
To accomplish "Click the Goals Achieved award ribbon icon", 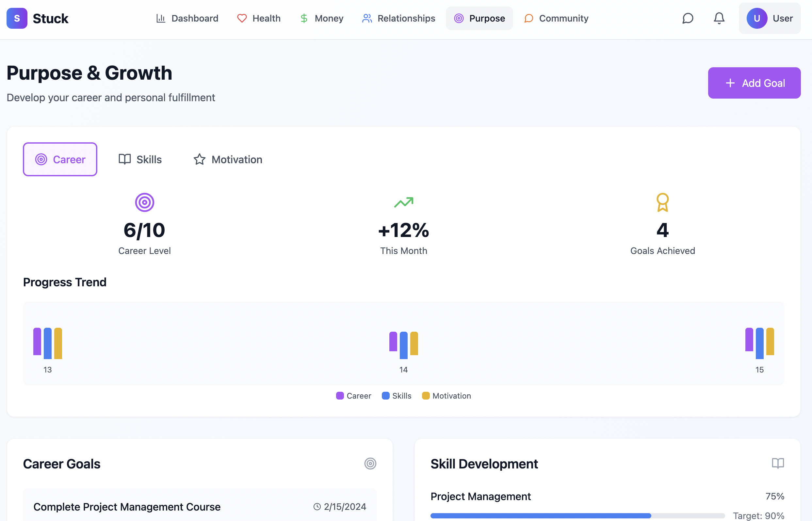I will pos(662,202).
